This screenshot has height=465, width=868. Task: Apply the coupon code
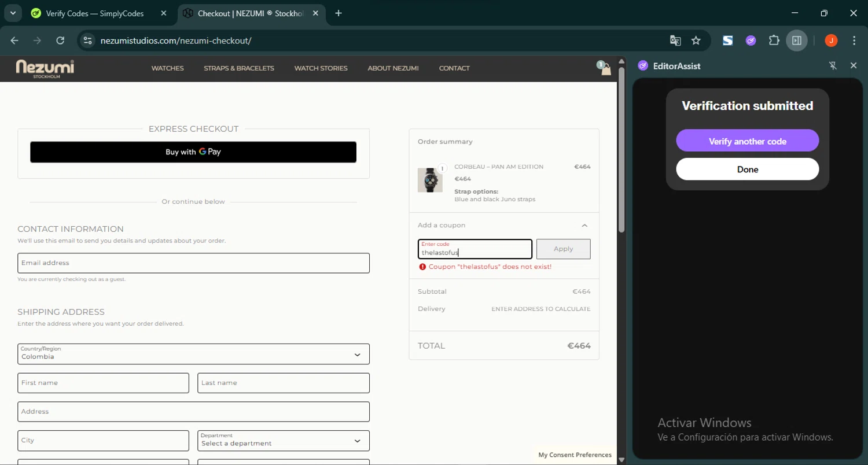(x=563, y=249)
